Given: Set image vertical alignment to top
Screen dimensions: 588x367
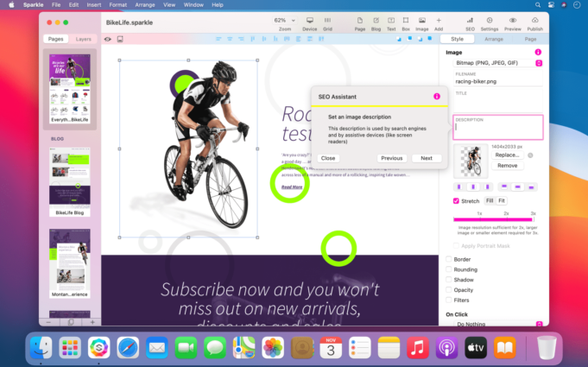Looking at the screenshot, I should [504, 187].
